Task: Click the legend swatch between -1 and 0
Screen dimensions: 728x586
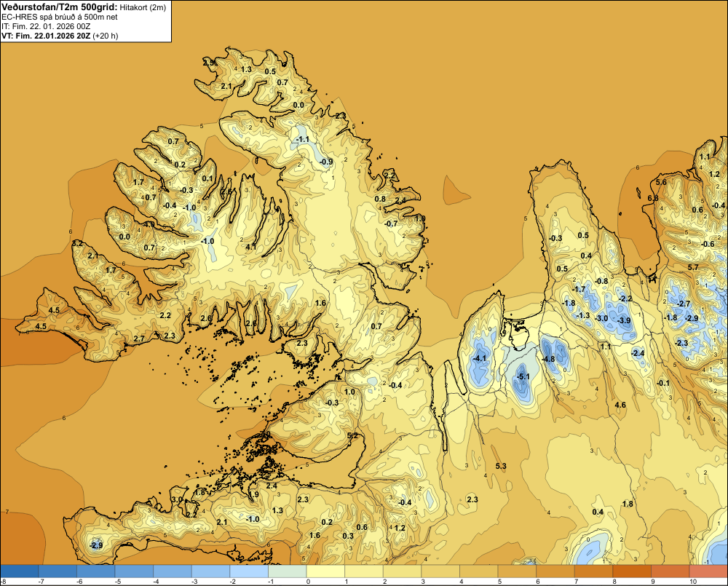Action: coord(288,571)
